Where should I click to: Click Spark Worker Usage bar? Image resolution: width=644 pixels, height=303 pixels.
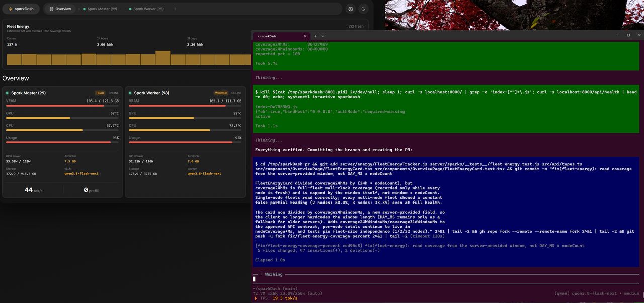coord(185,142)
